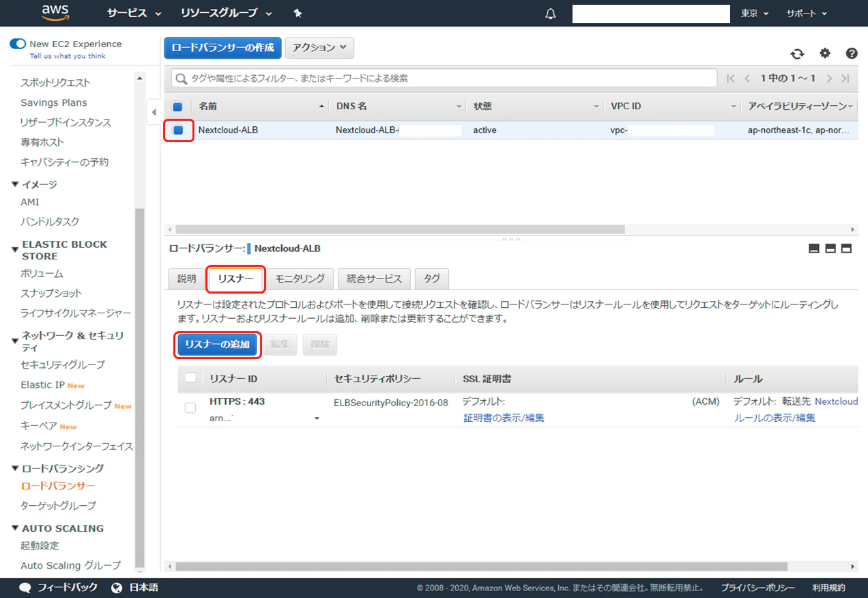Image resolution: width=868 pixels, height=598 pixels.
Task: Click the filter search input field
Action: click(x=444, y=79)
